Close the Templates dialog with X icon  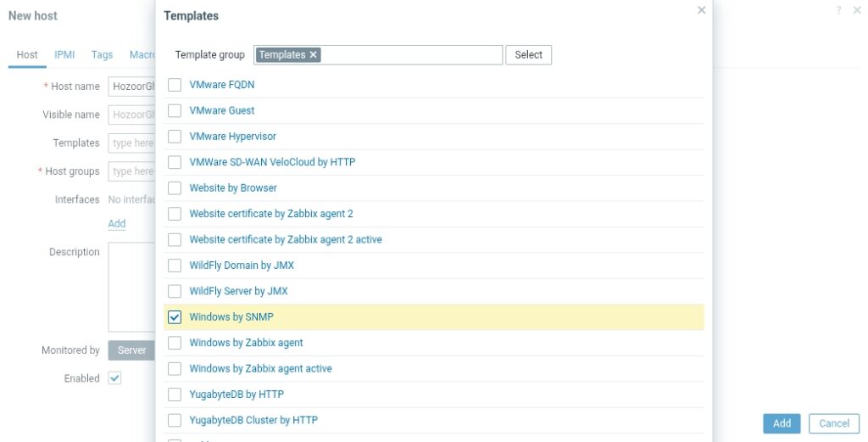click(701, 10)
